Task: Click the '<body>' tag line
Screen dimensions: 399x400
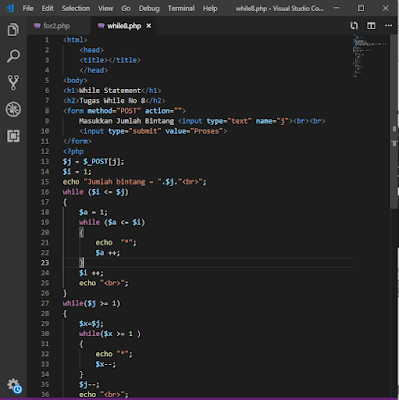Action: (x=75, y=80)
